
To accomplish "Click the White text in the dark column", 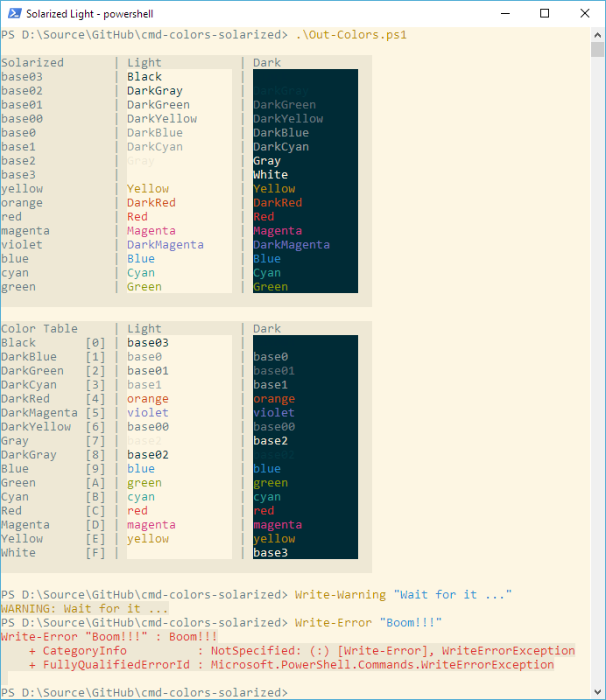I will click(x=271, y=174).
